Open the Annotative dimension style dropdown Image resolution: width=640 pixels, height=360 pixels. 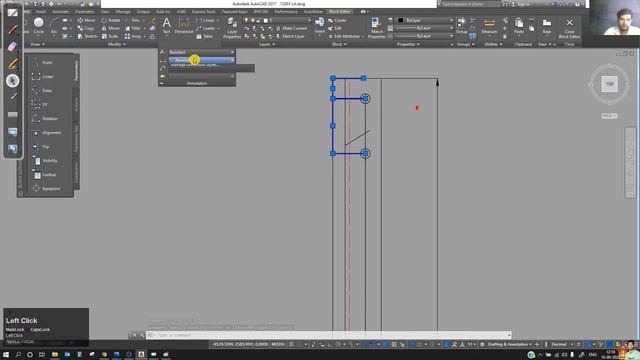(202, 60)
